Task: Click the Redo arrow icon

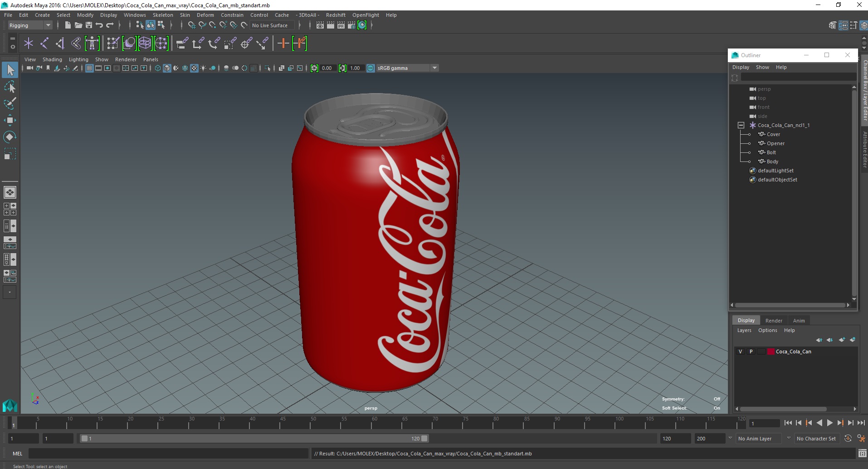Action: [x=110, y=25]
